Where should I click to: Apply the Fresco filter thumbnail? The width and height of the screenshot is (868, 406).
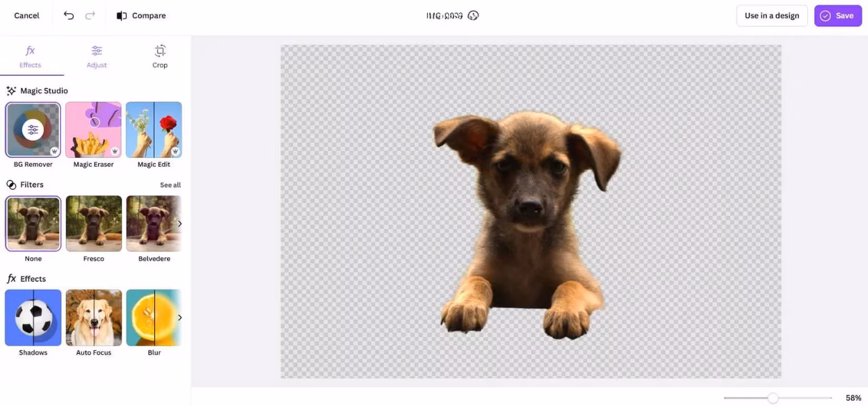point(93,223)
